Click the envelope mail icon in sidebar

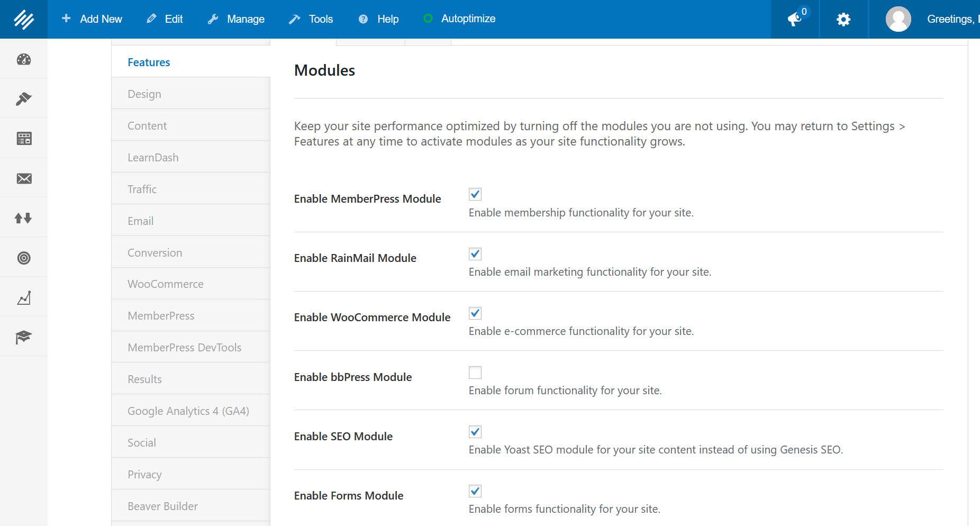pyautogui.click(x=24, y=178)
